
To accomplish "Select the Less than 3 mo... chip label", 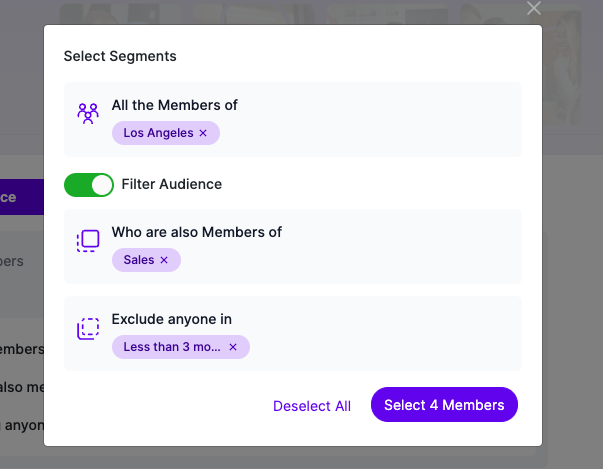I will (172, 347).
